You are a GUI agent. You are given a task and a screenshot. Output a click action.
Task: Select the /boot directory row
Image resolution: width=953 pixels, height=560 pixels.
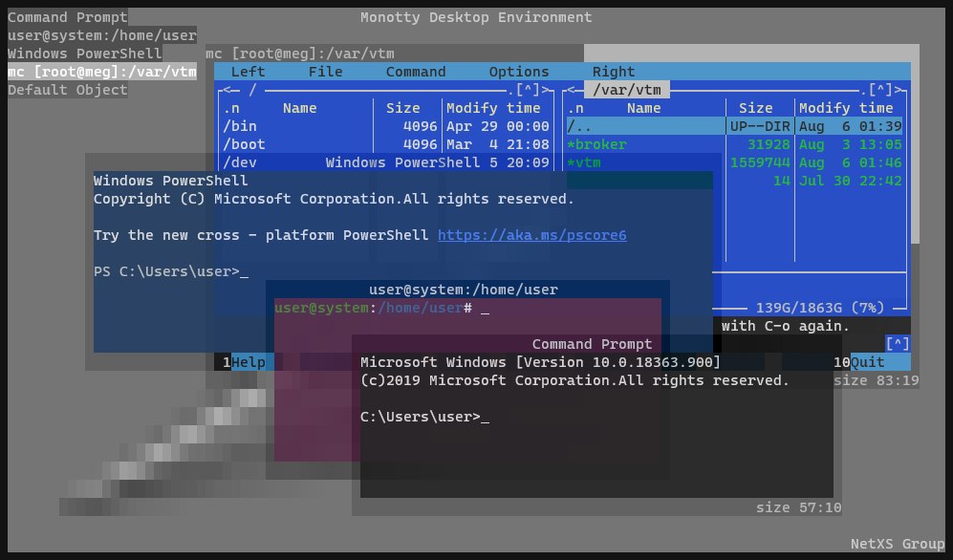386,144
